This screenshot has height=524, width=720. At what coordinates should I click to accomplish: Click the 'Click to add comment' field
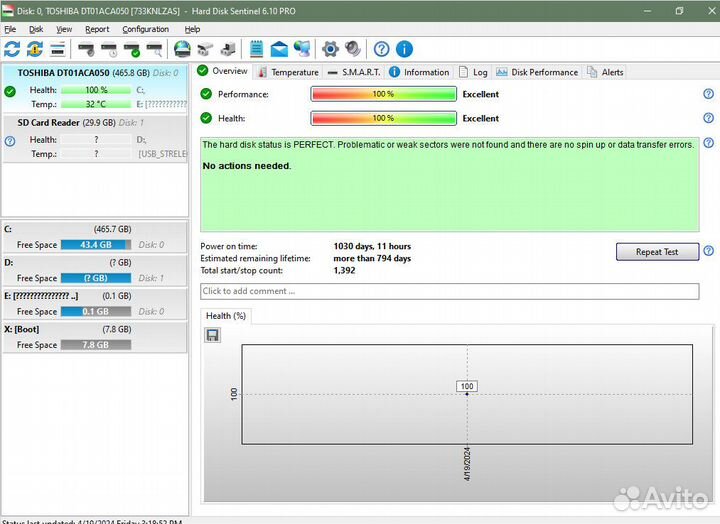(x=450, y=291)
